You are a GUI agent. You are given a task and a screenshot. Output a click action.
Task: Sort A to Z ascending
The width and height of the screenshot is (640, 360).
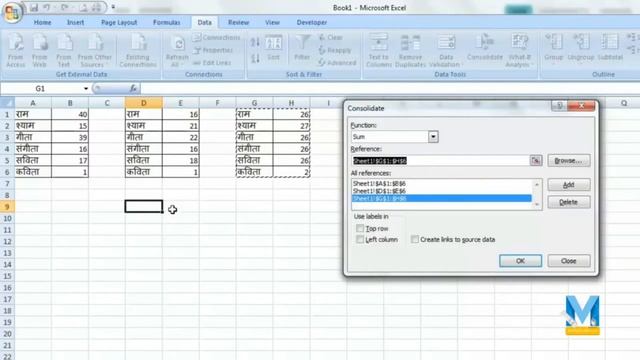coord(256,42)
